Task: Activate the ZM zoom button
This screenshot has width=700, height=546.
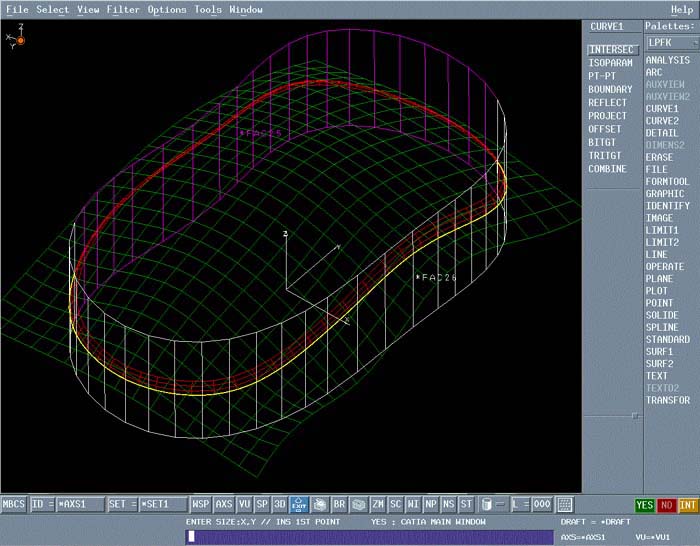Action: tap(378, 505)
